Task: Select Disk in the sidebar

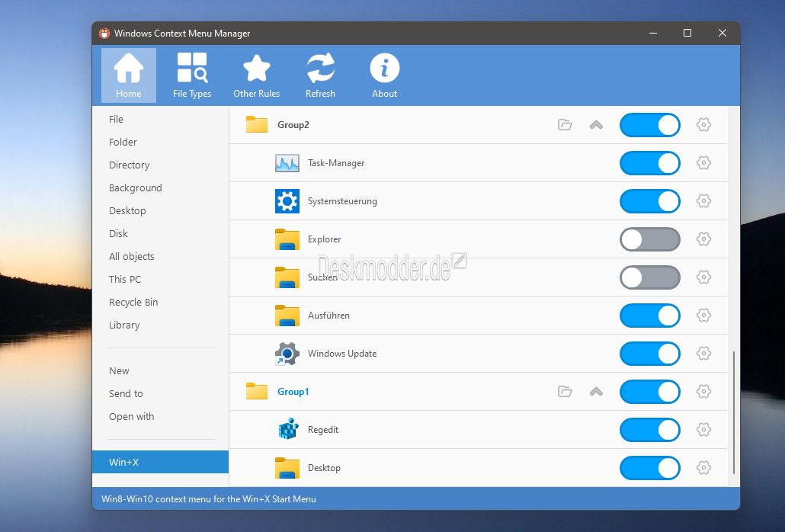Action: (161, 234)
